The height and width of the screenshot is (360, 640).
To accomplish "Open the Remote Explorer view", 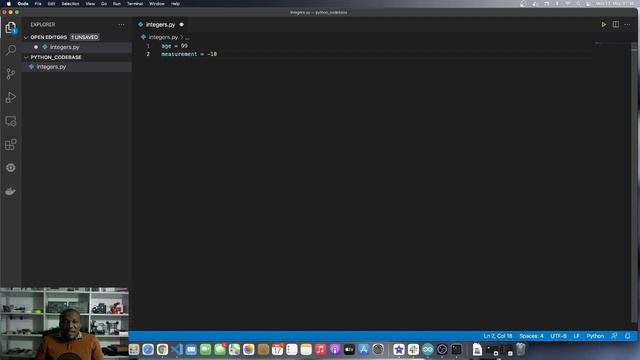I will tap(11, 121).
